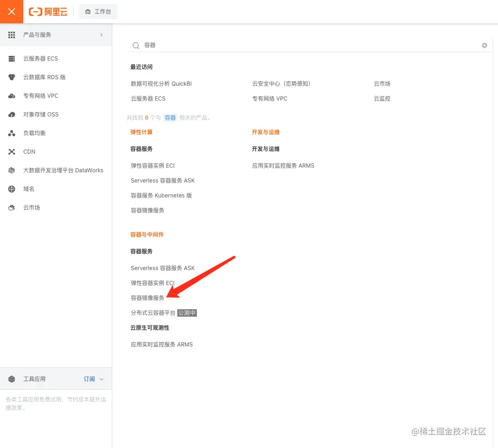Select the 最近访问 heading

click(141, 68)
